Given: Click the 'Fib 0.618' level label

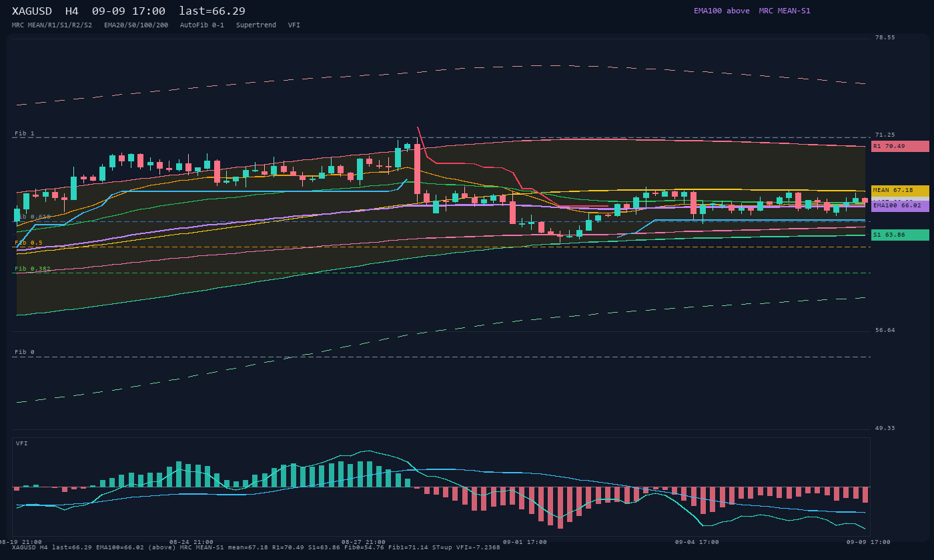Looking at the screenshot, I should (33, 217).
